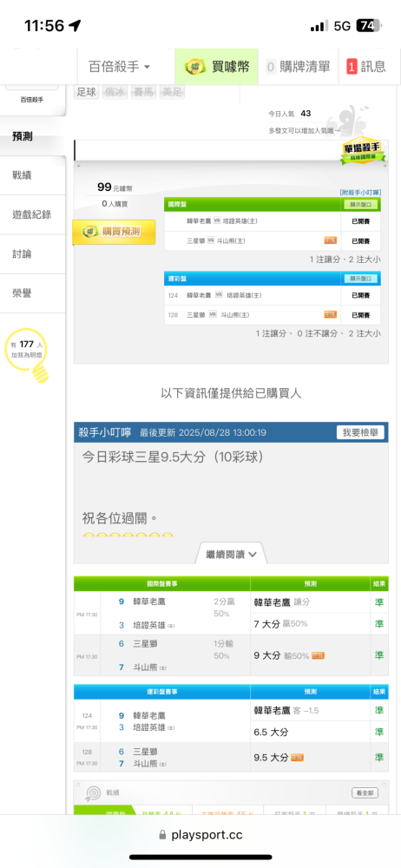Click 韓華老鷹 vs 培證英雄 row 124
The width and height of the screenshot is (401, 868).
tap(273, 296)
